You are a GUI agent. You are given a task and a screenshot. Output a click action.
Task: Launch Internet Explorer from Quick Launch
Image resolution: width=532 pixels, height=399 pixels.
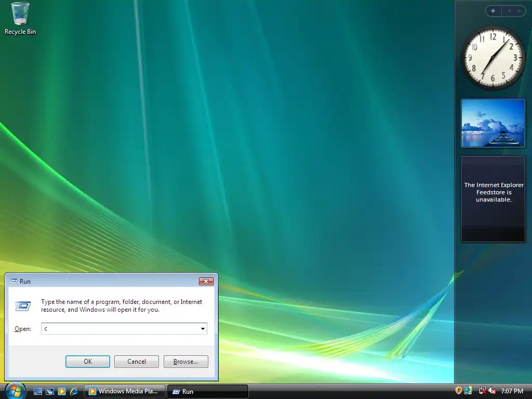74,391
